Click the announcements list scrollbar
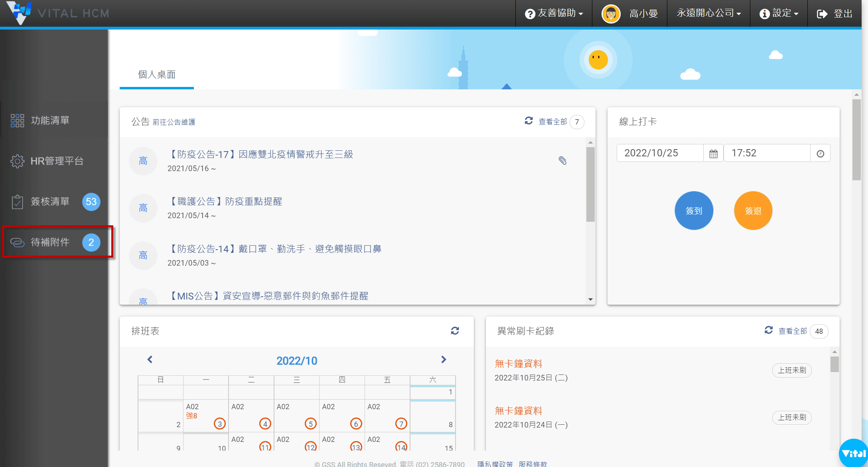Viewport: 868px width, 467px height. [590, 184]
